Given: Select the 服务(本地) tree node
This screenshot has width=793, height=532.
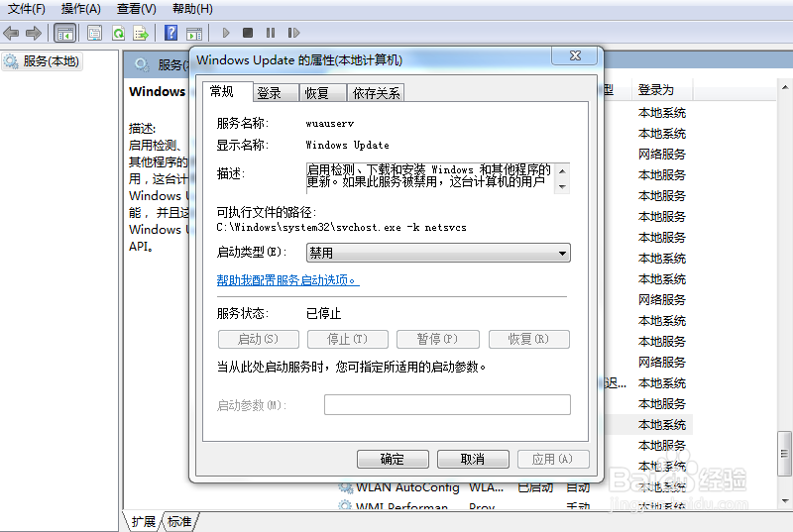Looking at the screenshot, I should click(x=42, y=61).
